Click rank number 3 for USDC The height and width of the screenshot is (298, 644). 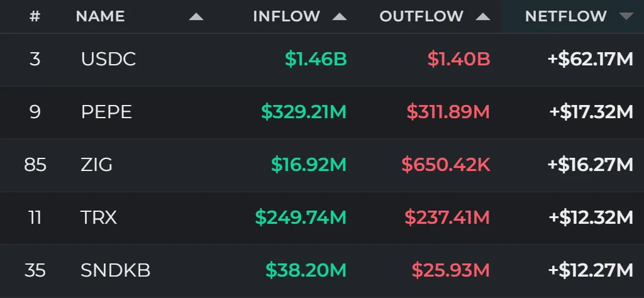(x=35, y=60)
